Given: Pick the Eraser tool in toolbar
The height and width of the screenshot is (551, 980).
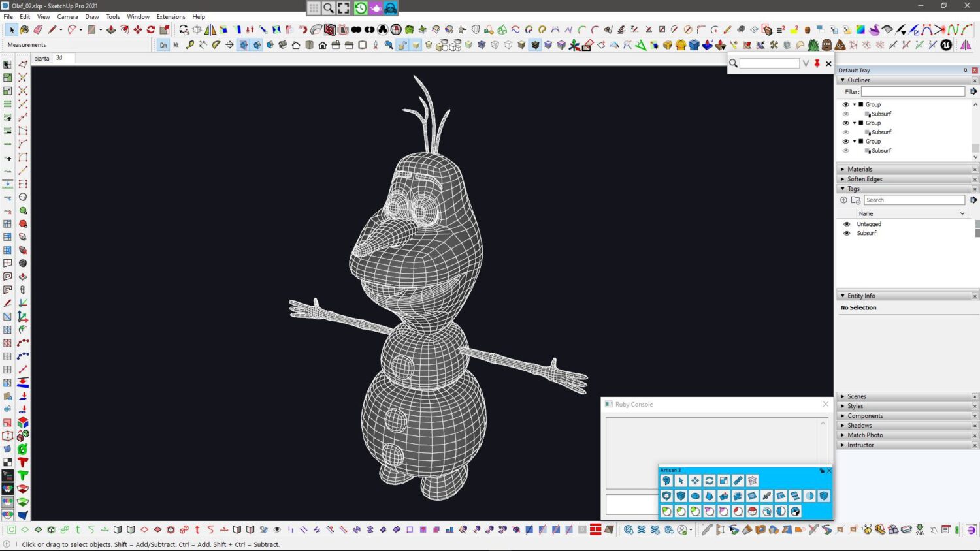Looking at the screenshot, I should [38, 30].
